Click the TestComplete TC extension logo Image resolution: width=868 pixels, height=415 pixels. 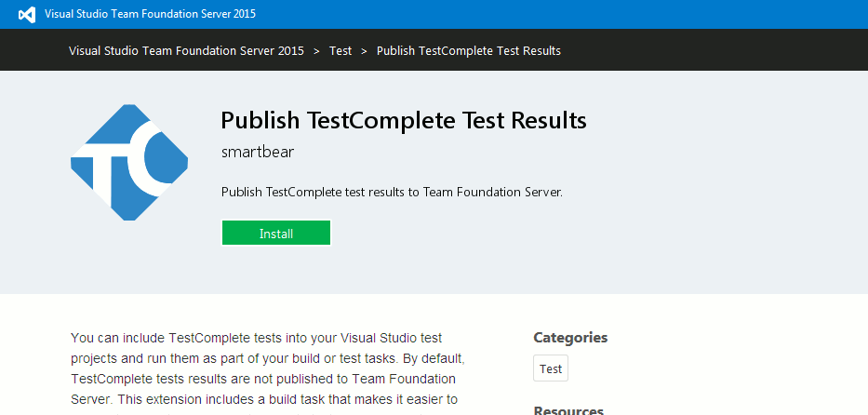coord(129,163)
